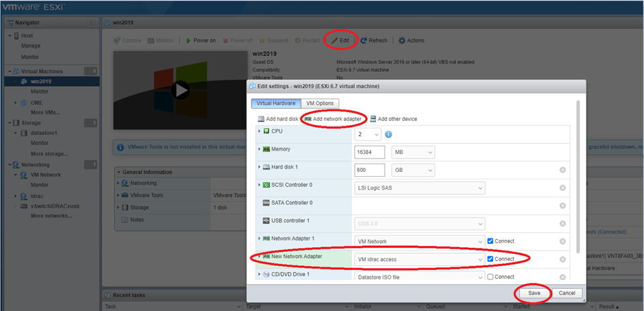The width and height of the screenshot is (644, 311).
Task: Remove USB controller 1 with its X icon
Action: point(563,224)
